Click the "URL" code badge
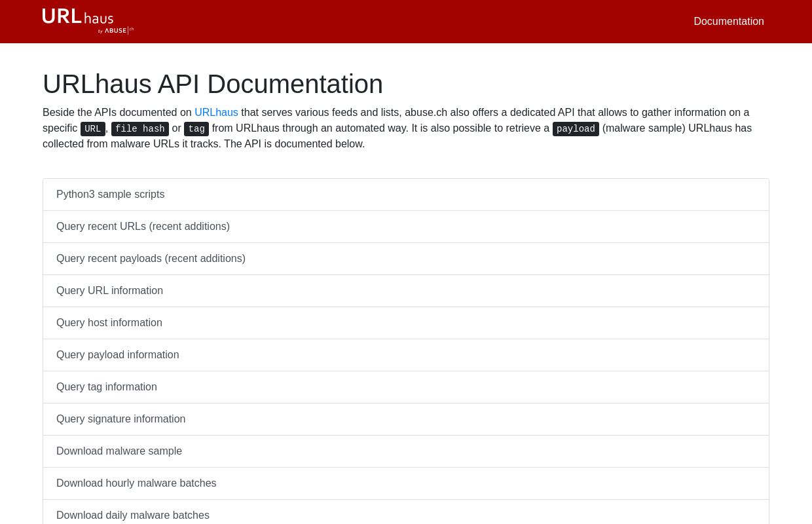Viewport: 812px width, 524px height. (93, 129)
